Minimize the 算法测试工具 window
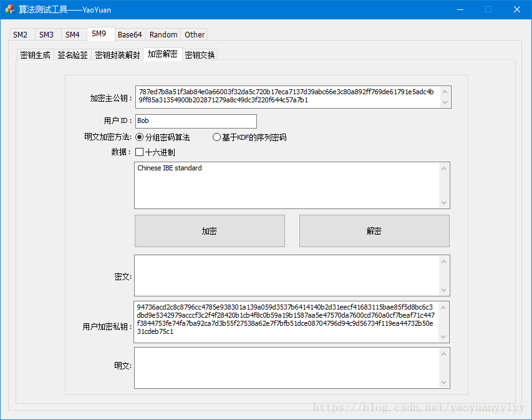This screenshot has height=420, width=532. click(460, 9)
